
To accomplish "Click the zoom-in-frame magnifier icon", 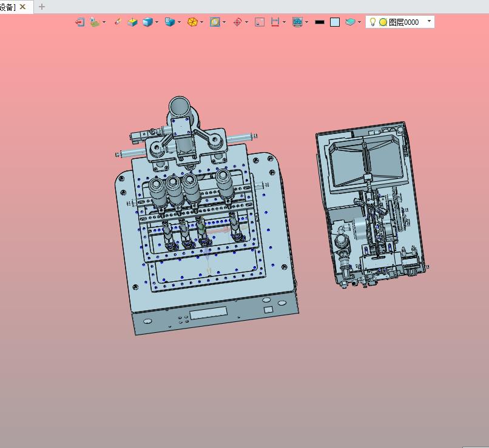I will tap(215, 22).
